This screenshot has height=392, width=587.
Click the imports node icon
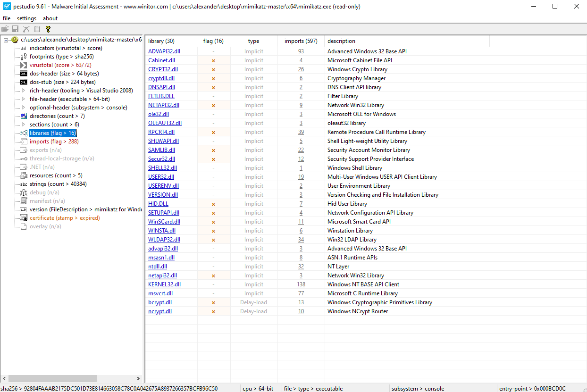click(x=24, y=142)
